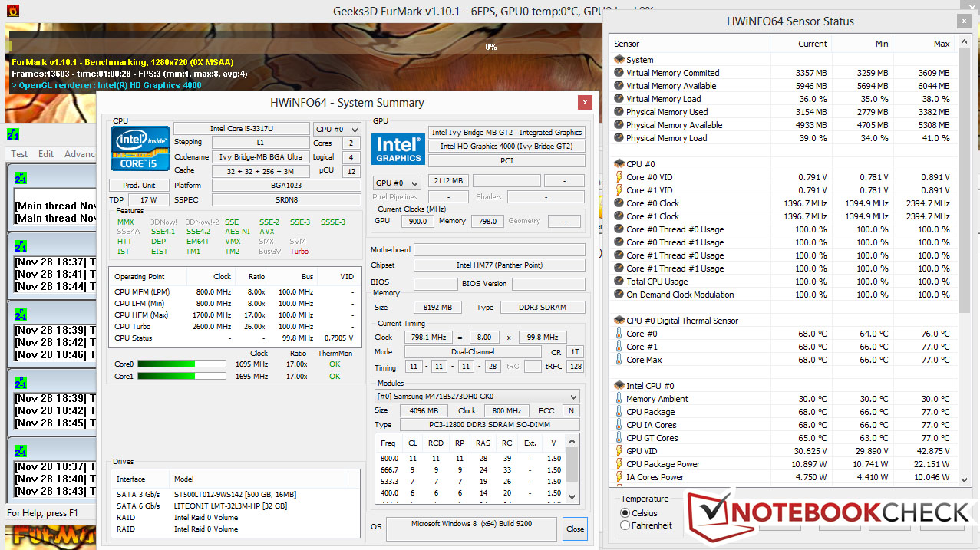Click the Total CPU Usage sensor icon
Image resolution: width=980 pixels, height=550 pixels.
619,282
